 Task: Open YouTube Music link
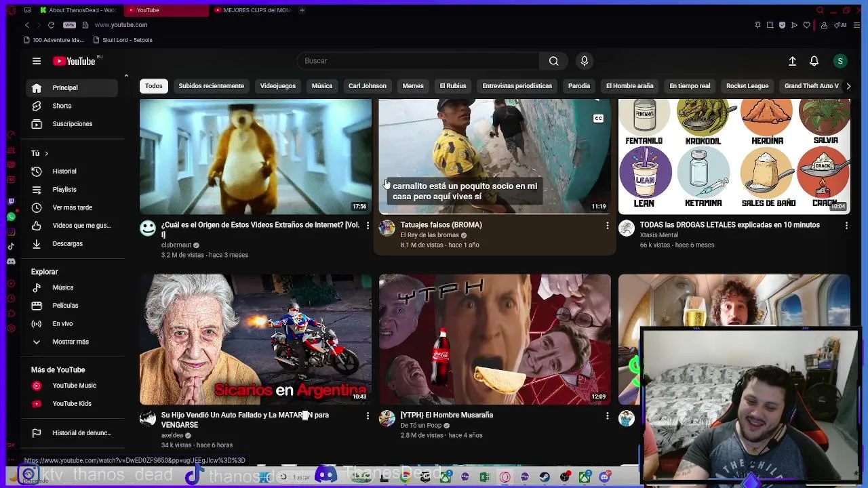click(x=72, y=386)
